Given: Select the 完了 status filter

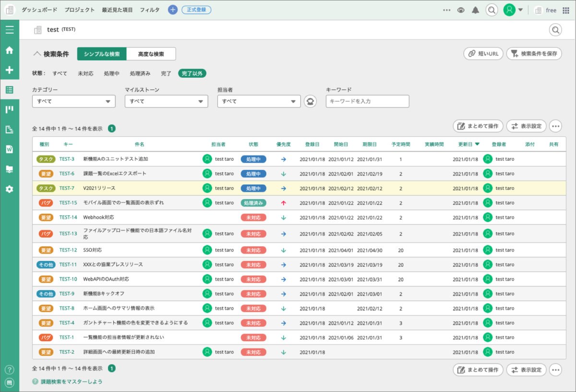Looking at the screenshot, I should coord(166,73).
